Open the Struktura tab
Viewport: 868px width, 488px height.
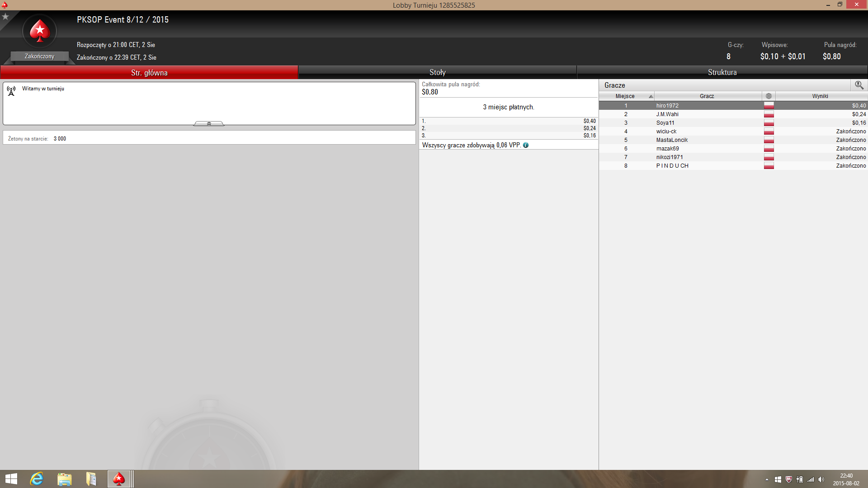(722, 72)
